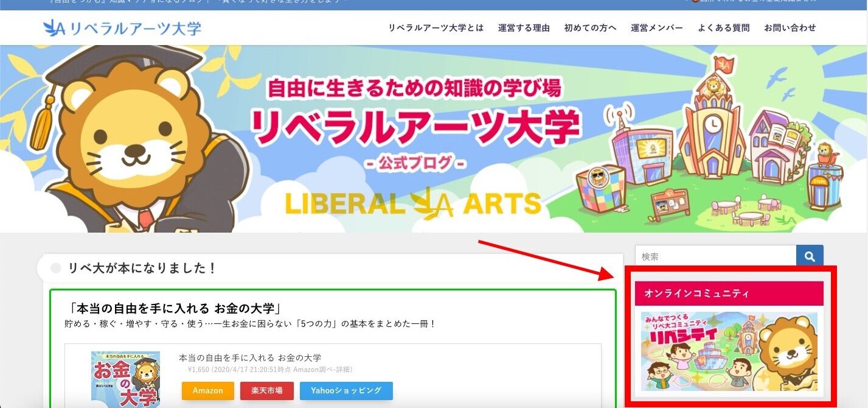Viewport: 868px width, 408px height.
Task: Click the リベ大が本になりました！ heading
Action: pyautogui.click(x=142, y=269)
